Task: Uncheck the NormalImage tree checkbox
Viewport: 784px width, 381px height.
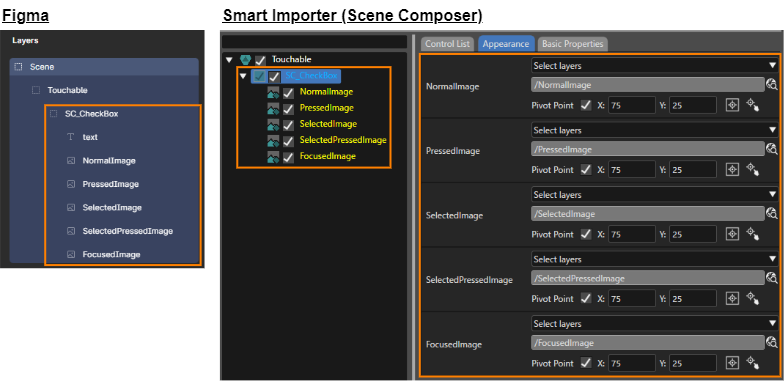Action: [288, 92]
